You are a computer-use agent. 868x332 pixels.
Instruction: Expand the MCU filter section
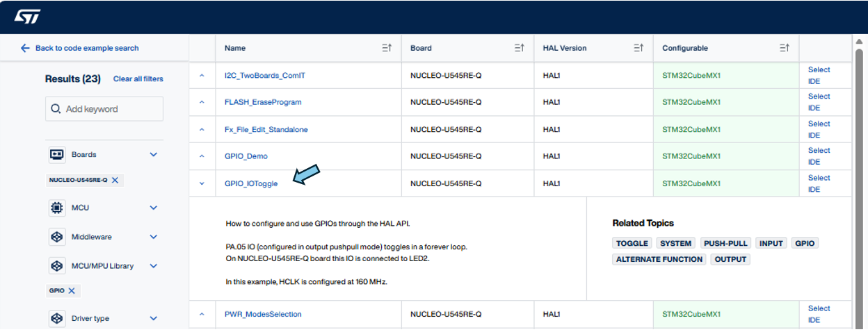154,208
